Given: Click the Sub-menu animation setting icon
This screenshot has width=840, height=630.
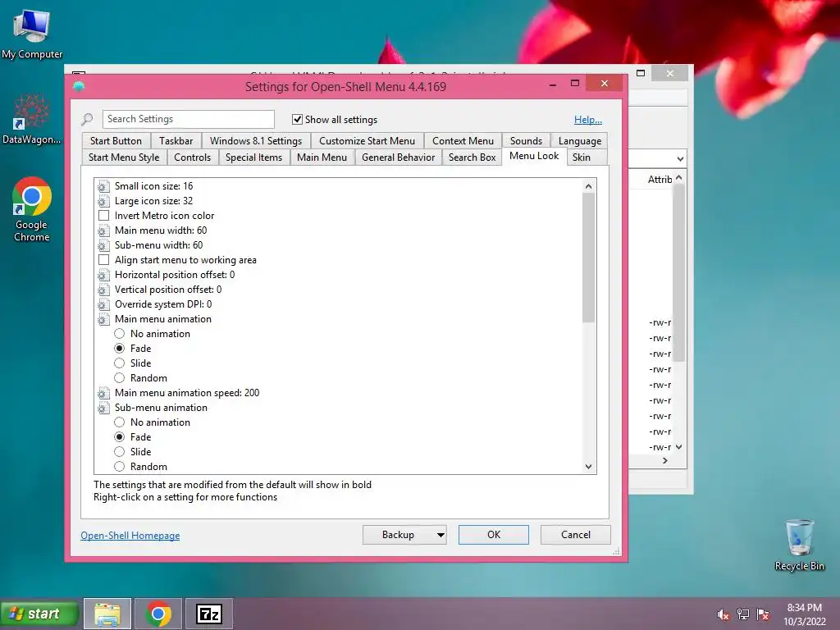Looking at the screenshot, I should click(x=103, y=409).
